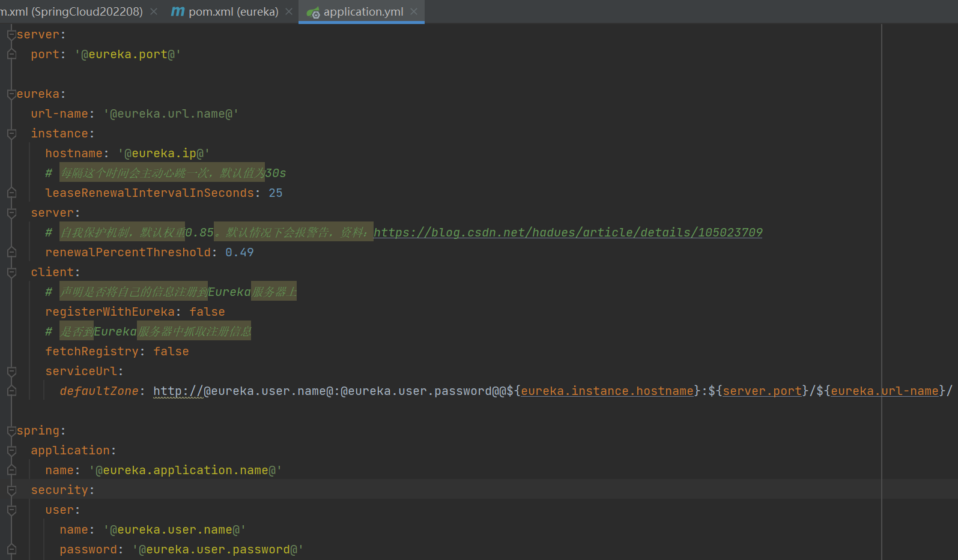
Task: Click the comment above fetchRegistry
Action: pos(148,331)
